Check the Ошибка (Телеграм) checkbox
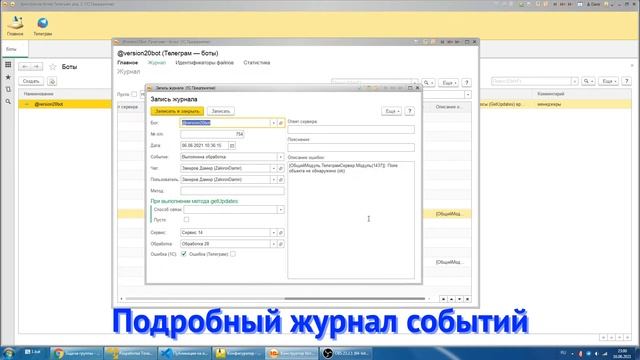The width and height of the screenshot is (640, 360). (233, 254)
